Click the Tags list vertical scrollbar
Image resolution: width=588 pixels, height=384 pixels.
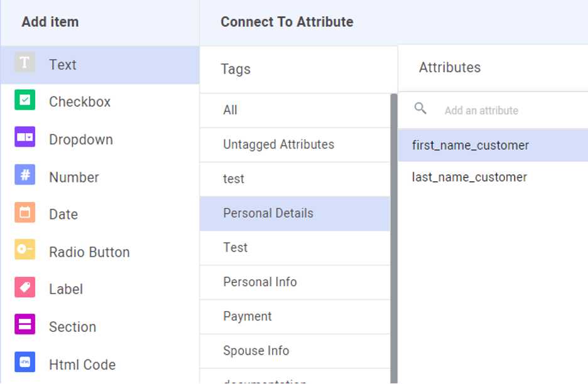point(394,238)
